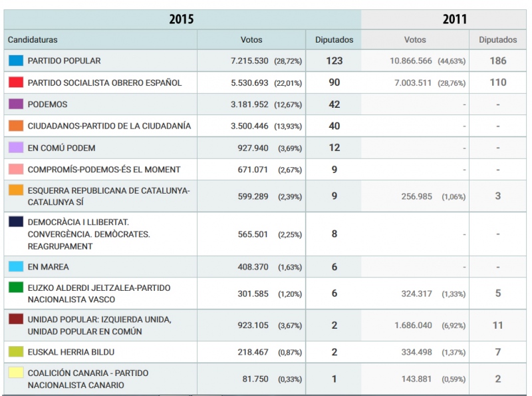Screen dimensions: 532x396
Task: Select EUZKO ALDERDI JELTZALEA party name
Action: tap(99, 294)
